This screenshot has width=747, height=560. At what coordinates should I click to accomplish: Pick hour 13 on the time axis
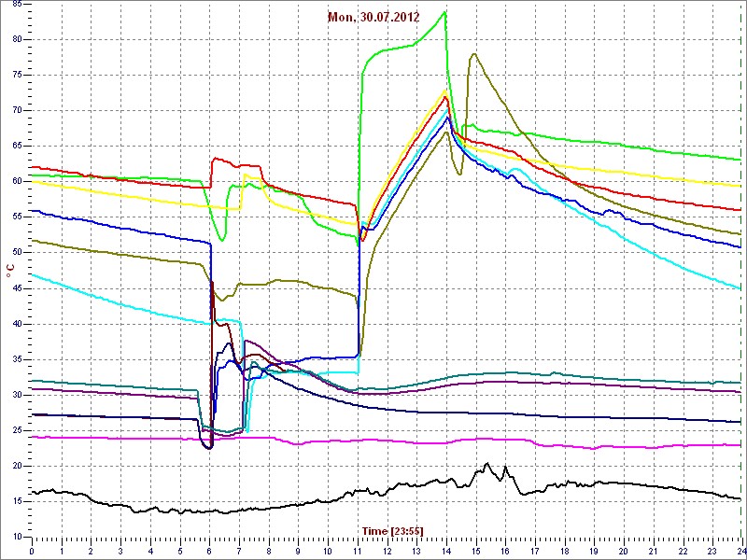416,550
